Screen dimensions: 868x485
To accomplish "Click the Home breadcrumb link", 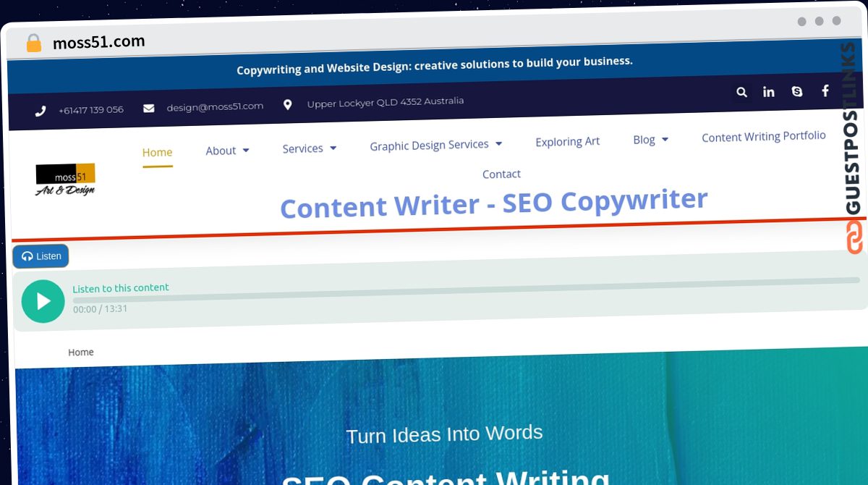I will pos(81,352).
